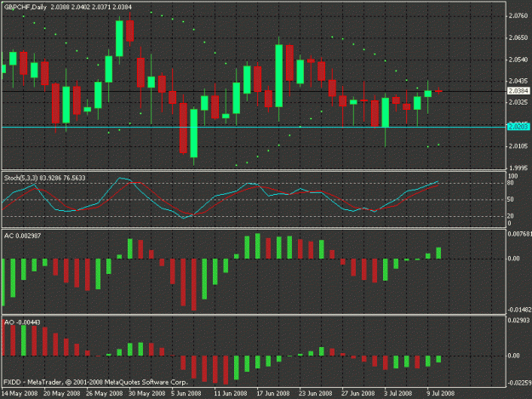Click the 2.0435 price axis label
The image size is (532, 399).
point(518,81)
